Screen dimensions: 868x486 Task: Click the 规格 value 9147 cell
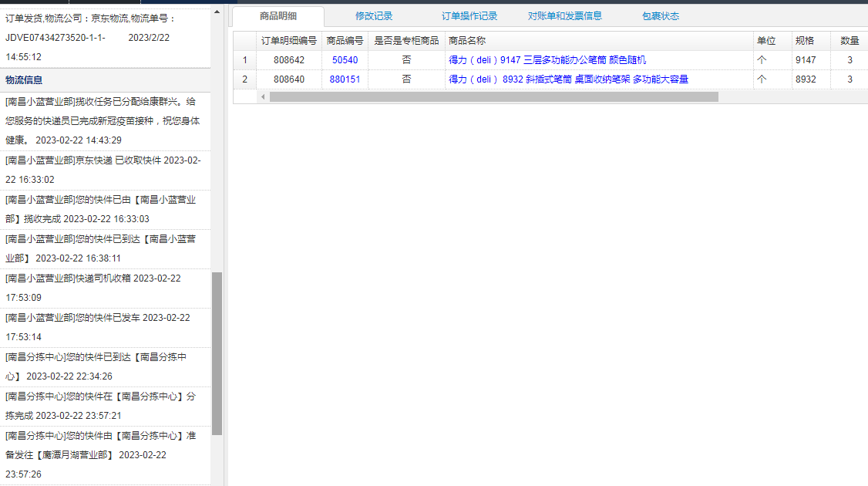coord(811,60)
